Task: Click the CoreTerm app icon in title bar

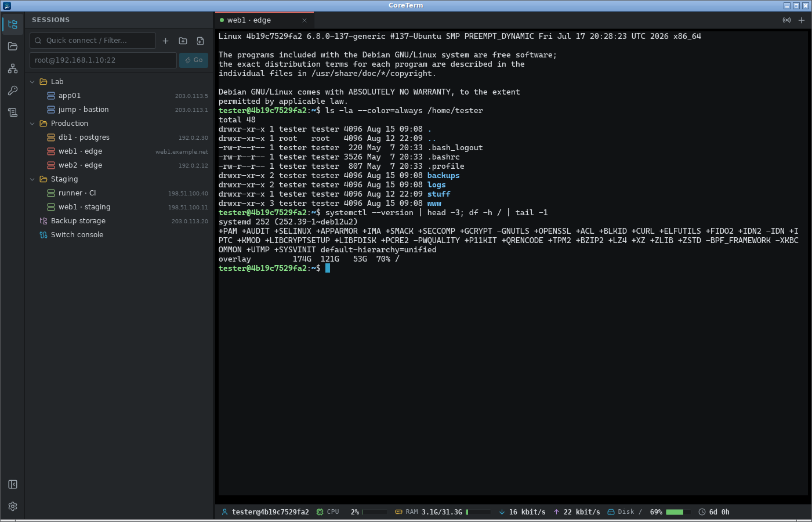Action: (x=7, y=6)
